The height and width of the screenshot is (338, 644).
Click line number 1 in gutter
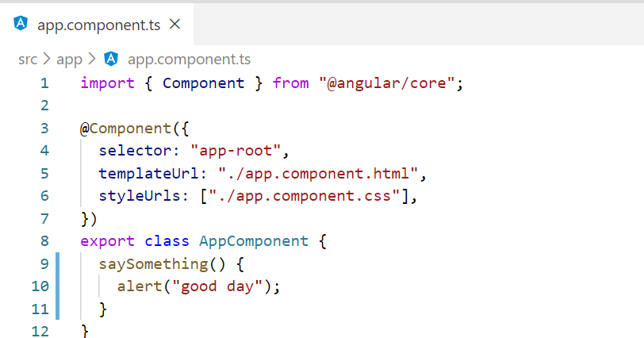coord(44,83)
